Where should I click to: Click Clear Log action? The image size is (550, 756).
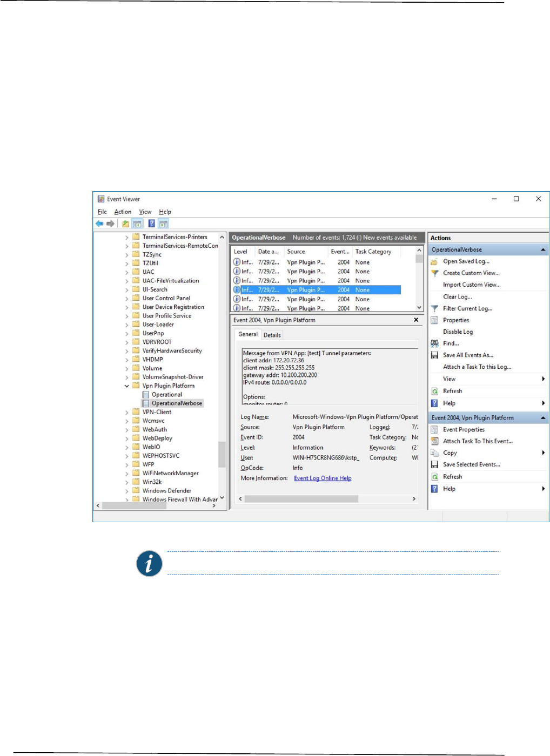click(457, 297)
